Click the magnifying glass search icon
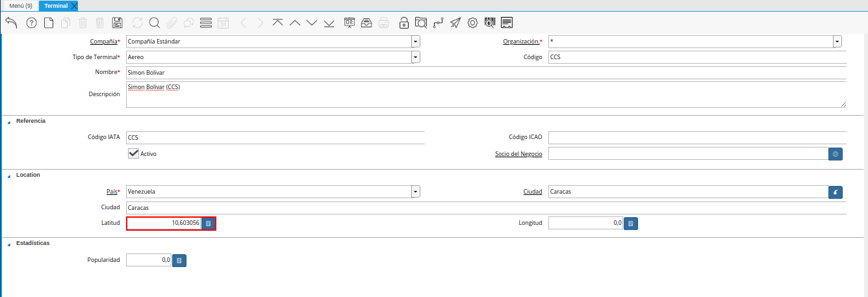This screenshot has width=868, height=297. tap(155, 23)
